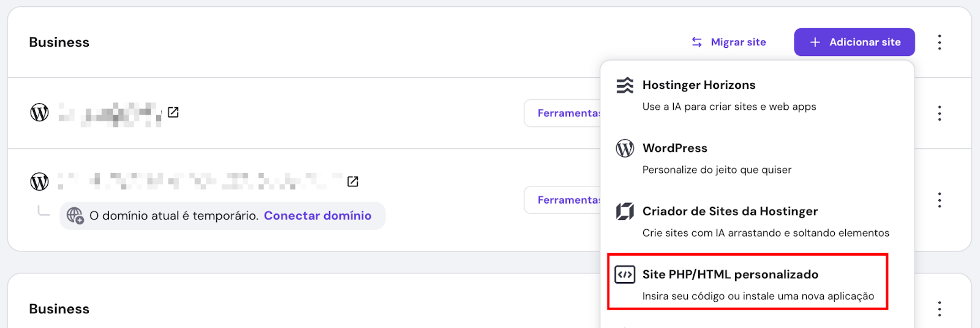This screenshot has width=980, height=328.
Task: Click WordPress logo beside the first site
Action: (40, 113)
